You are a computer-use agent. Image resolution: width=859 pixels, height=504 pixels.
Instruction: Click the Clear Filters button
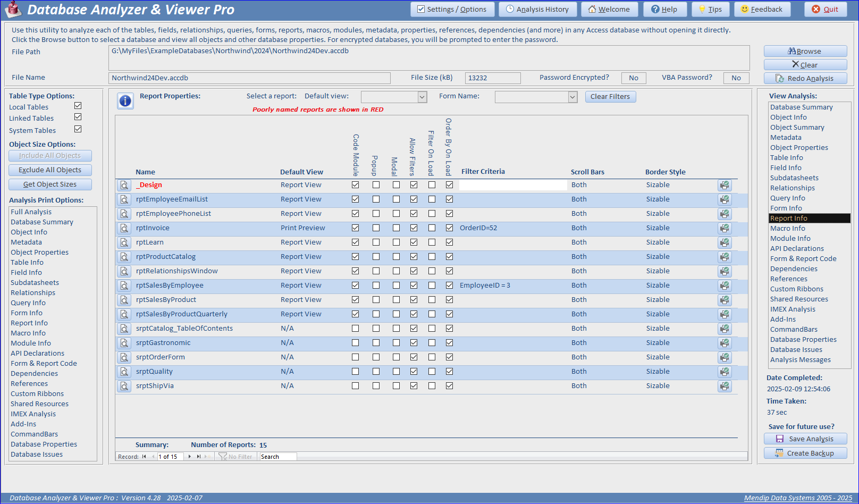pyautogui.click(x=610, y=97)
